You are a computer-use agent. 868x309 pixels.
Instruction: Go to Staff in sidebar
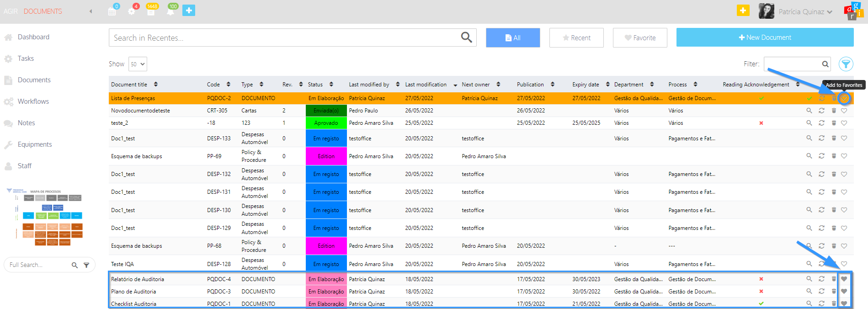point(24,166)
